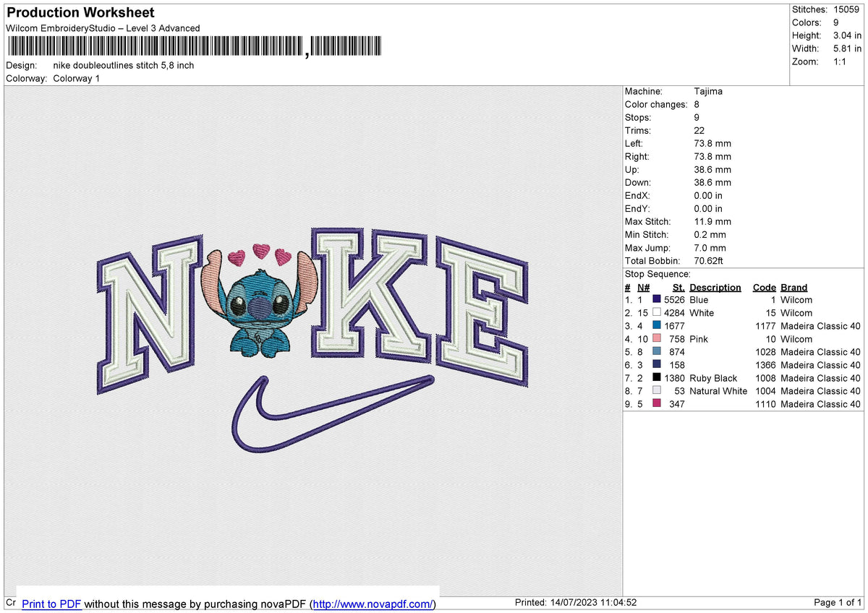
Task: Click the Print to PDF link
Action: click(x=51, y=604)
